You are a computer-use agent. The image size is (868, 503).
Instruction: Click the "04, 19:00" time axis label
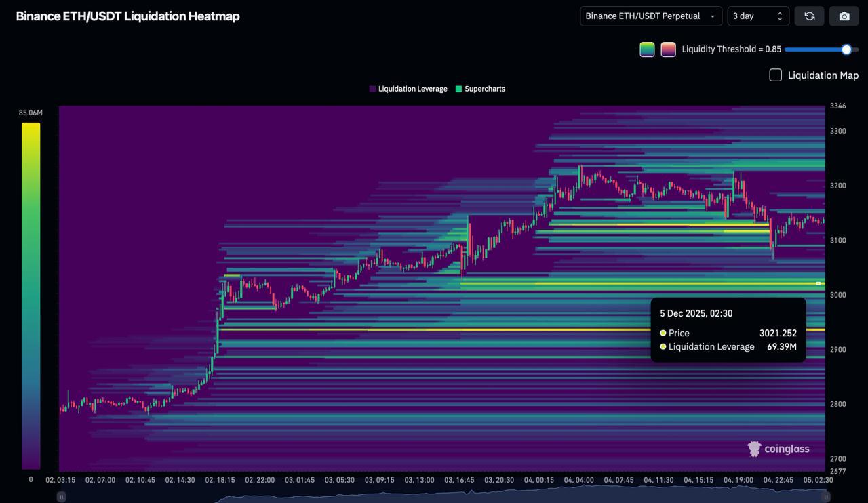tap(739, 480)
